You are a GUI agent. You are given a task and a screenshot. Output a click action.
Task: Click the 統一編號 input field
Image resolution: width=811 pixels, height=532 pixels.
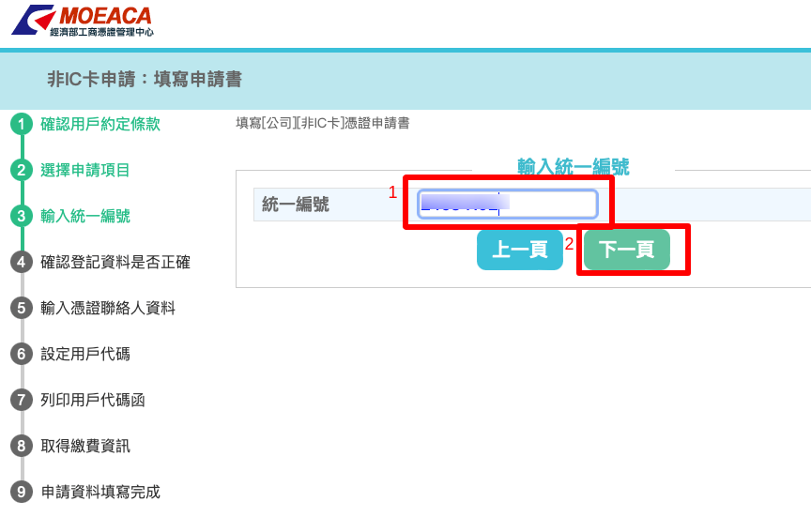[508, 205]
